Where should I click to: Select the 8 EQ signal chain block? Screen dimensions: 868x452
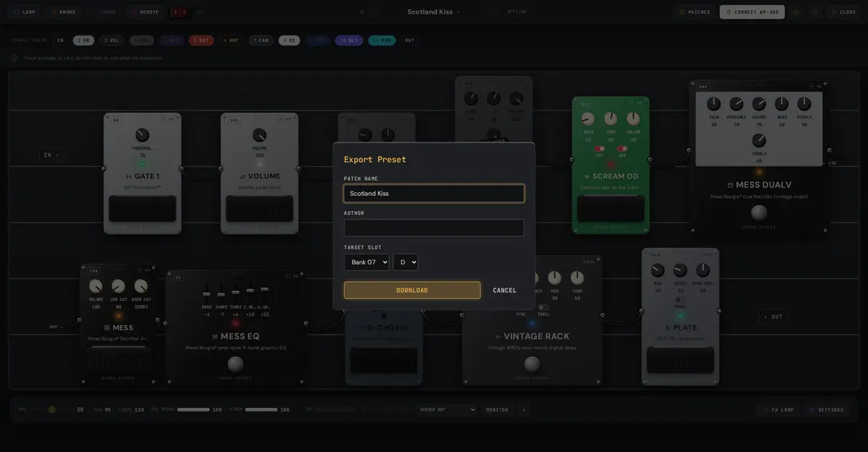tap(289, 40)
